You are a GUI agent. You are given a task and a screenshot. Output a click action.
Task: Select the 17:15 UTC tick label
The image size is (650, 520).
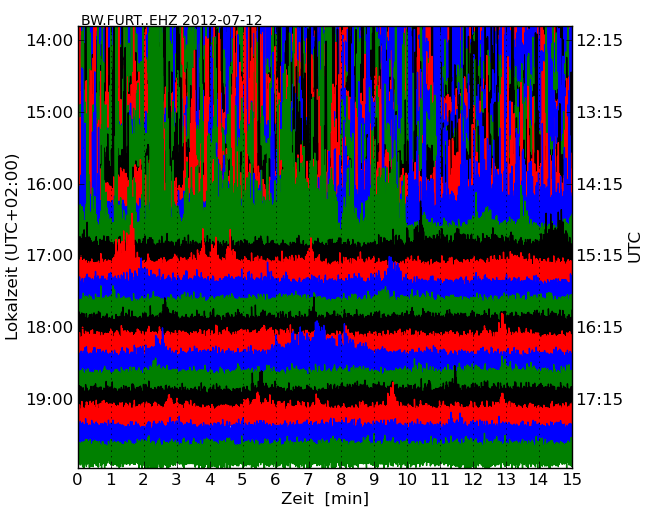click(600, 400)
